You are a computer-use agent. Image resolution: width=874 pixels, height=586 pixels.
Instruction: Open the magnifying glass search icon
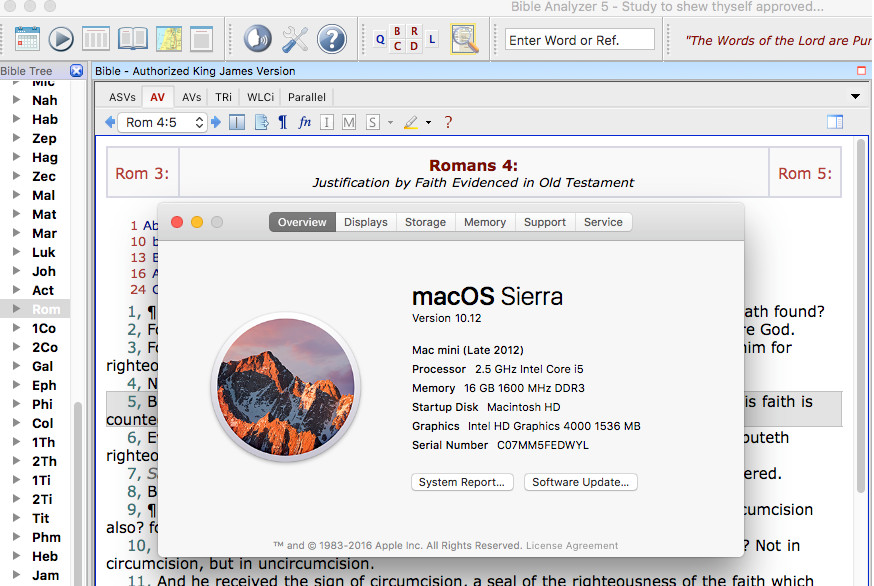tap(464, 39)
